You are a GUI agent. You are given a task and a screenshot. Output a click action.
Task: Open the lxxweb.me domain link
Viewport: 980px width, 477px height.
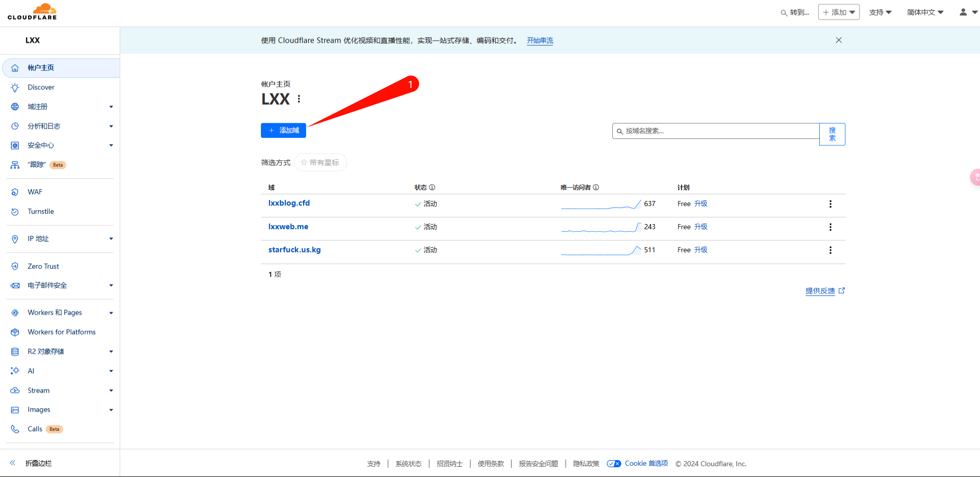pos(288,227)
